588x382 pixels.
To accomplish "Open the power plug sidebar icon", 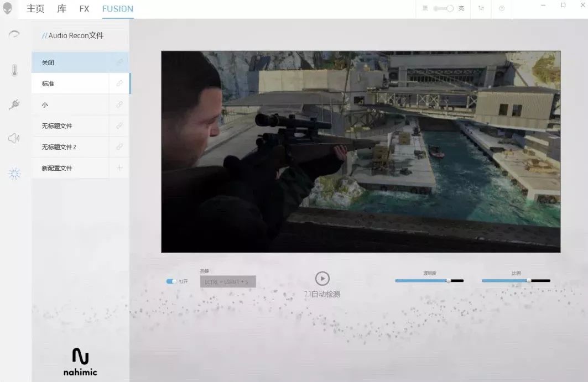I will (x=14, y=104).
